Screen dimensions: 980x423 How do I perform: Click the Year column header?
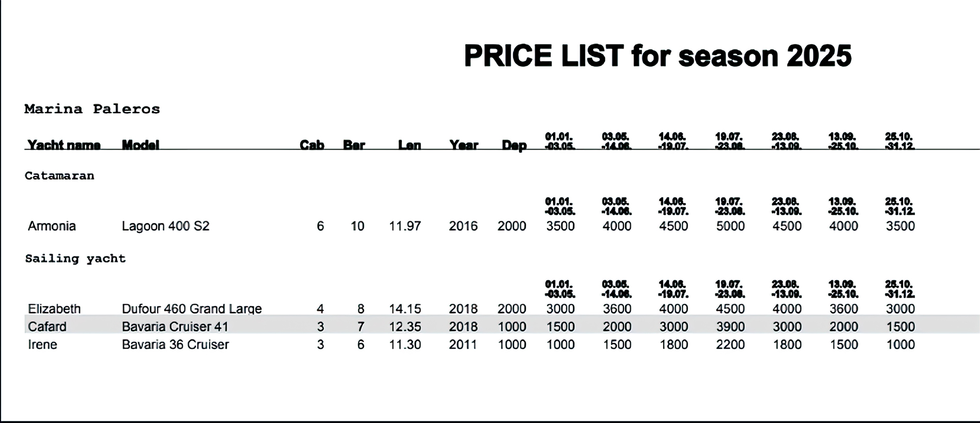(x=464, y=145)
